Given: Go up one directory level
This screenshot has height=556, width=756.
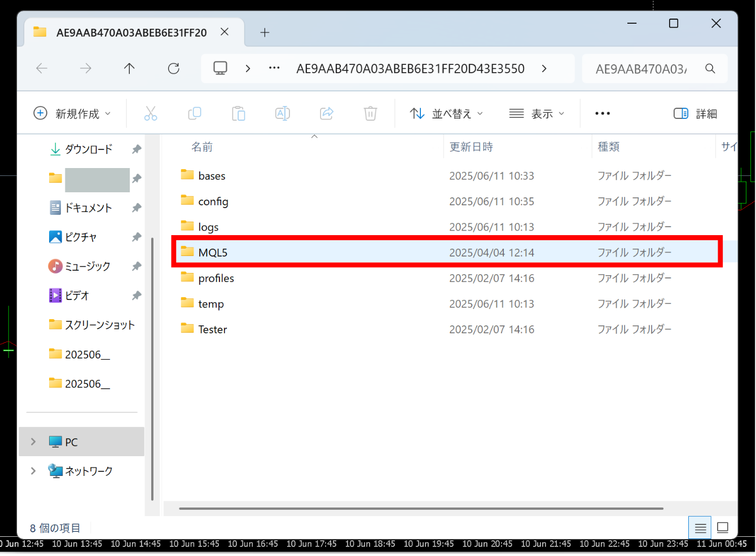Looking at the screenshot, I should [129, 69].
